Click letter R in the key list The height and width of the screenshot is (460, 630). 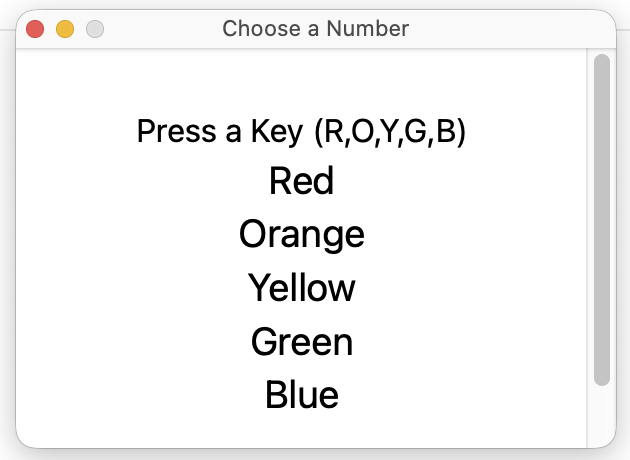(332, 132)
